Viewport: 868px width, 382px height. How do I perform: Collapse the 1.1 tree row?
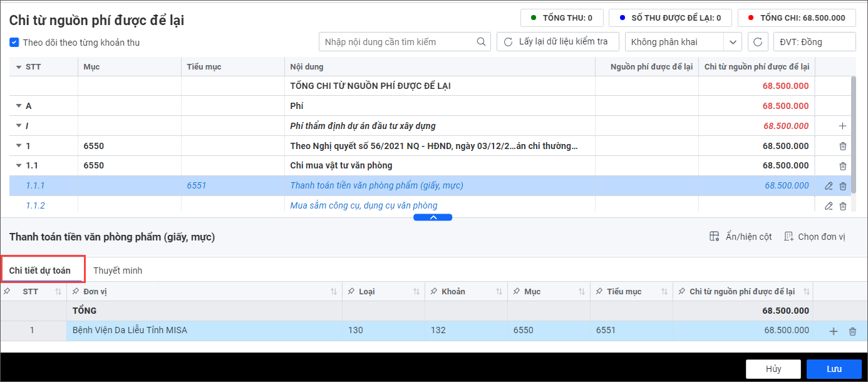tap(19, 166)
